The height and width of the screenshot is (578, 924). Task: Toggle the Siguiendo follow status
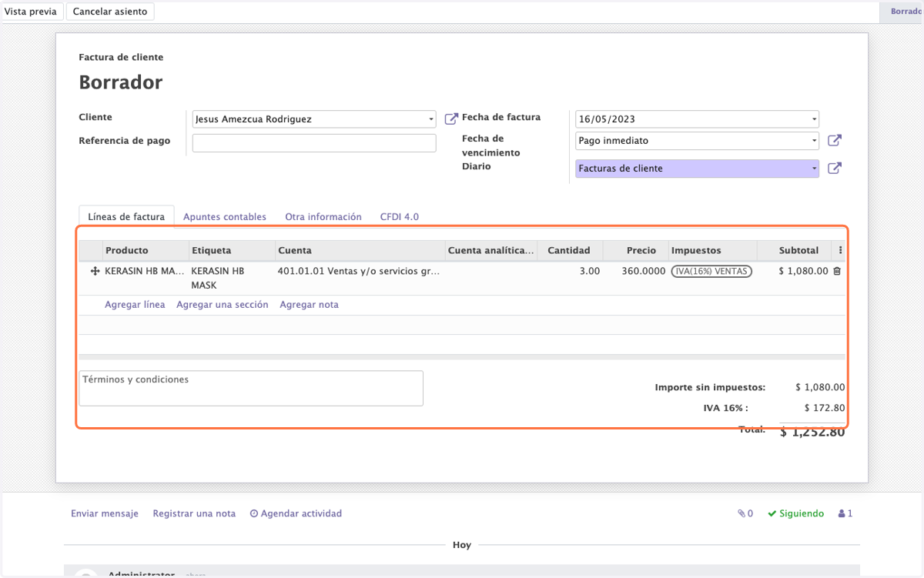(795, 513)
